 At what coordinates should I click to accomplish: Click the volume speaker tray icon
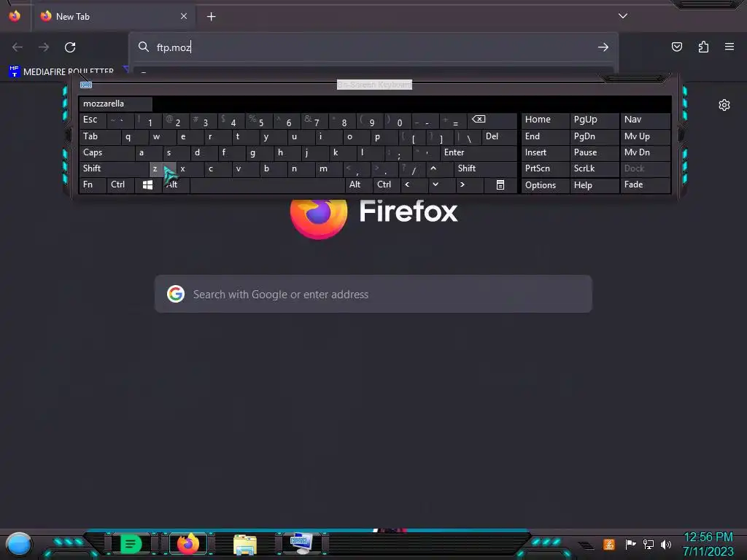(666, 544)
